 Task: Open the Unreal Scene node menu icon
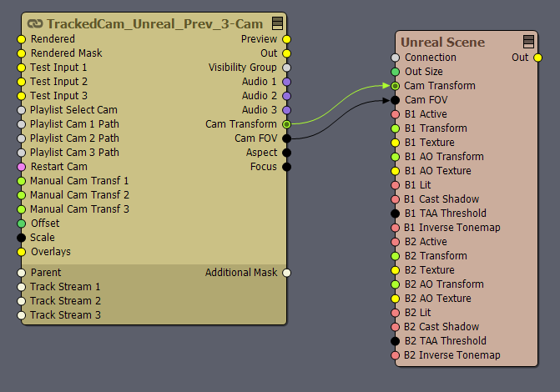pos(528,42)
